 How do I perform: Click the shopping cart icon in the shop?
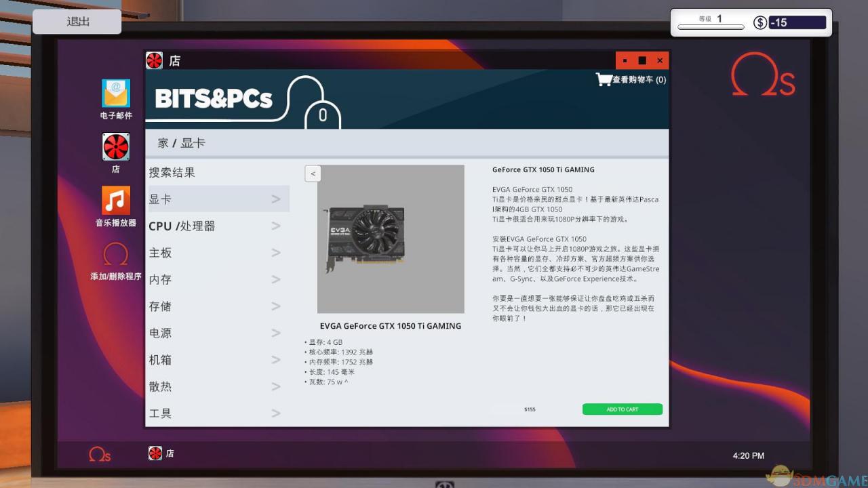coord(604,79)
